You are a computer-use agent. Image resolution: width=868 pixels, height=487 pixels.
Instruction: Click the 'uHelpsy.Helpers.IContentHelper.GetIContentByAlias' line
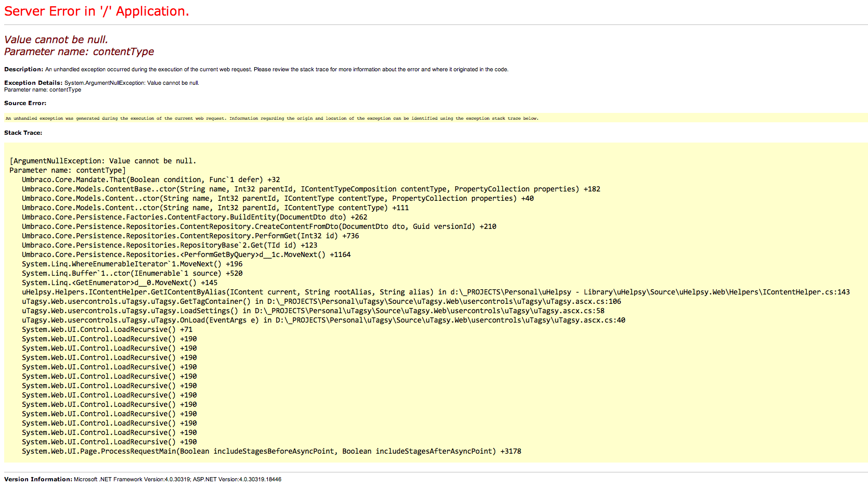(x=436, y=292)
